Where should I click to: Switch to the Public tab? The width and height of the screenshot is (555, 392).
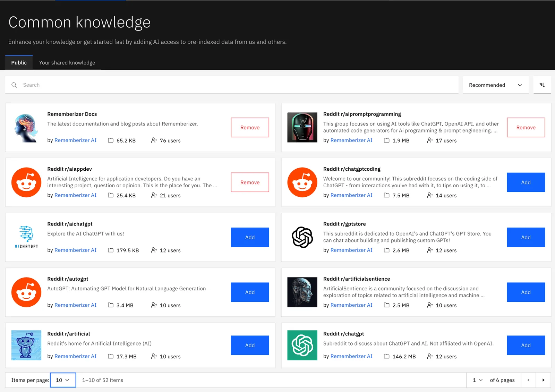pos(19,63)
